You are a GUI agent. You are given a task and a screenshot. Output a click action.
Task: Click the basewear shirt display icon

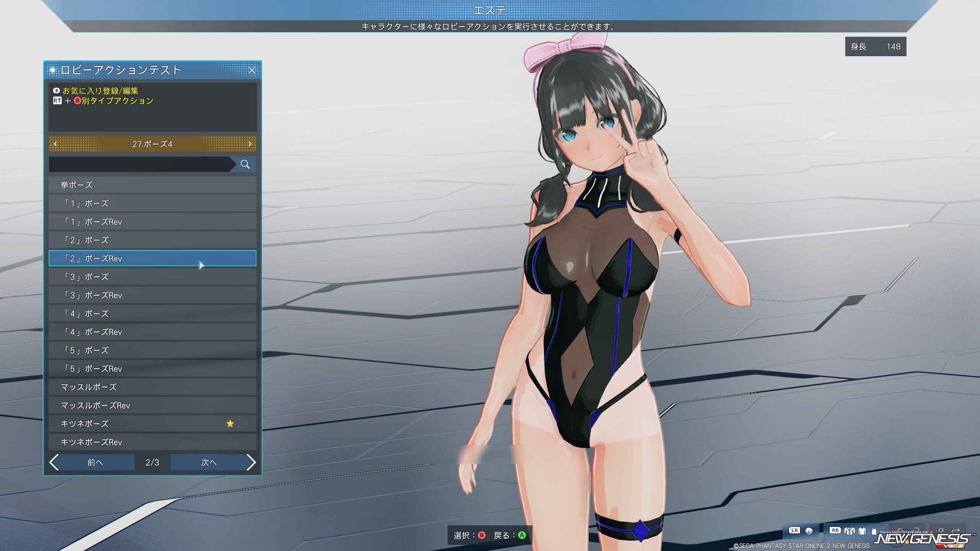click(x=862, y=531)
